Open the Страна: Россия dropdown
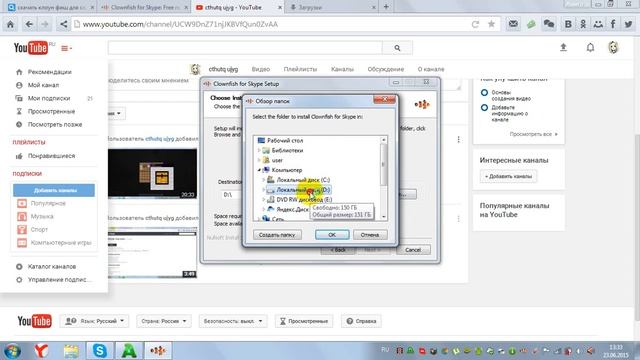 click(x=164, y=321)
